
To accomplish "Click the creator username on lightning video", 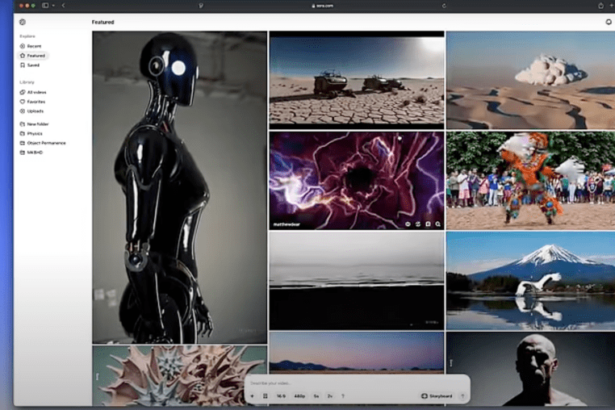I will [x=287, y=224].
